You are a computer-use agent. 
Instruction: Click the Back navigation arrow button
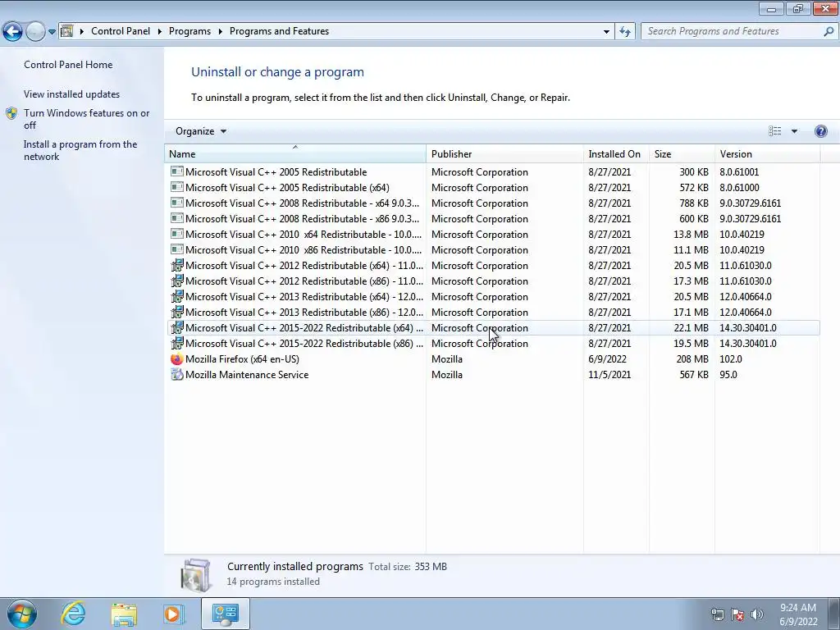(x=13, y=32)
